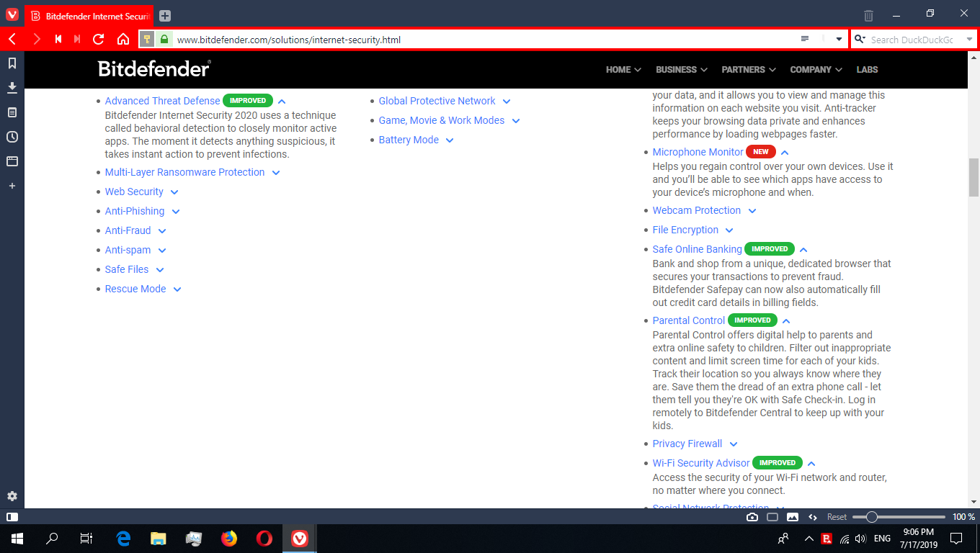Viewport: 980px width, 553px height.
Task: Open the Downloads panel
Action: tap(12, 88)
